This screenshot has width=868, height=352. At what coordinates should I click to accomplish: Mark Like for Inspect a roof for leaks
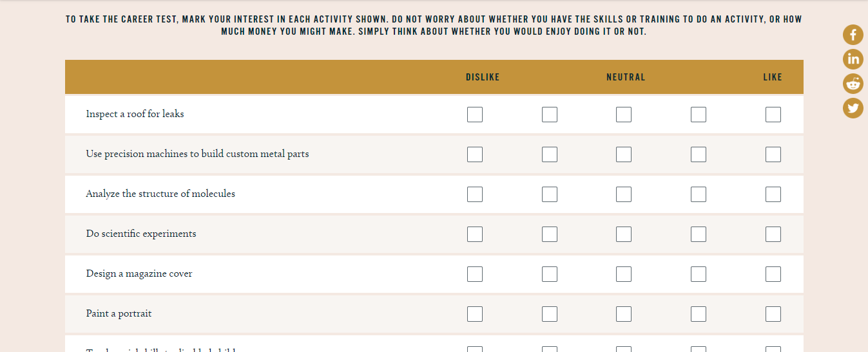[x=773, y=115]
